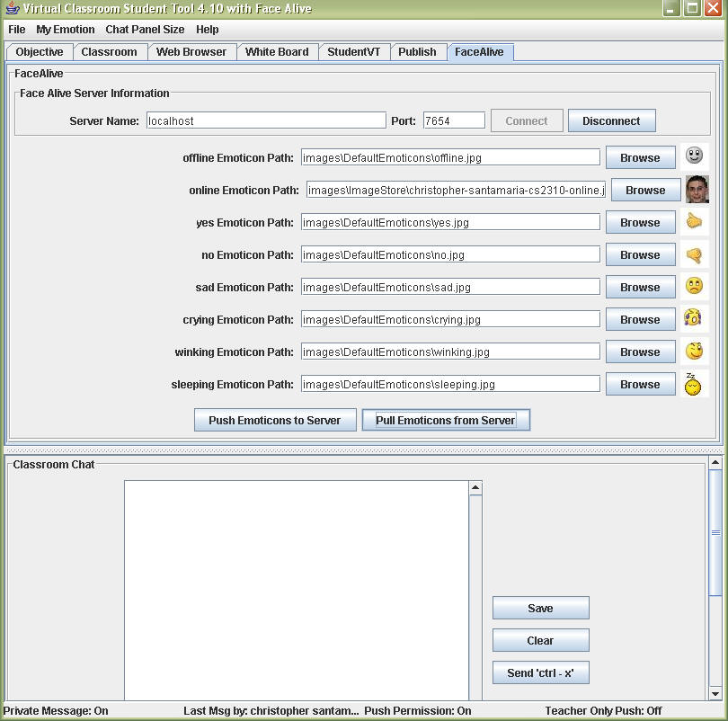Click the Server Name text field
This screenshot has width=728, height=721.
click(x=266, y=120)
